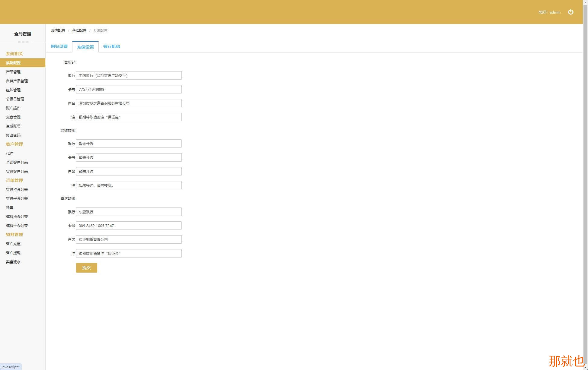Click the admin username in the header
The height and width of the screenshot is (370, 588).
[555, 12]
